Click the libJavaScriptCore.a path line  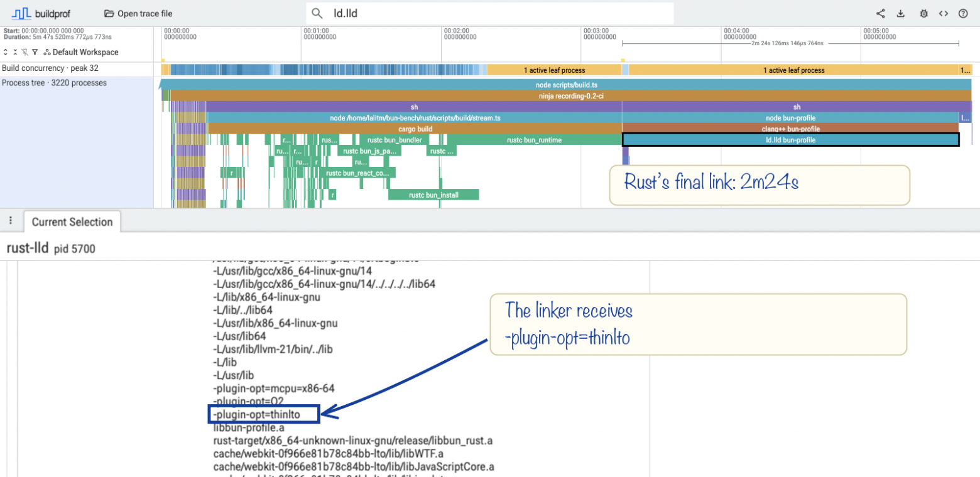click(354, 466)
